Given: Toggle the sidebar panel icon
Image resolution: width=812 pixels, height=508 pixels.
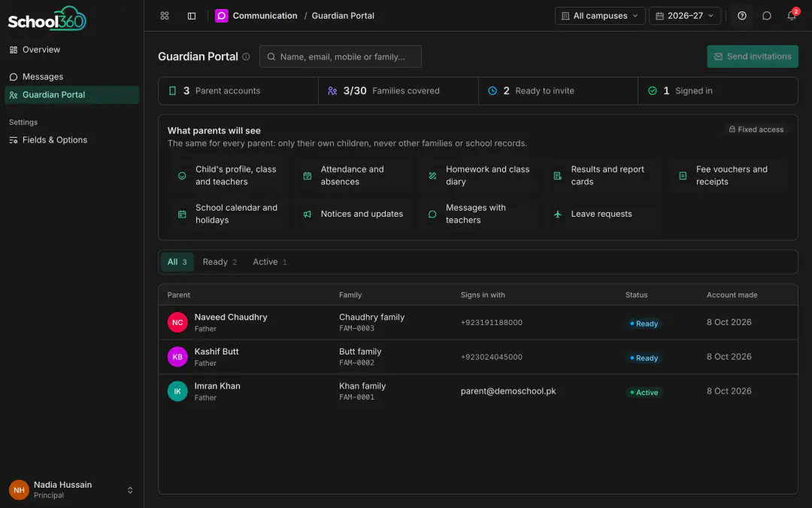Looking at the screenshot, I should [x=192, y=16].
